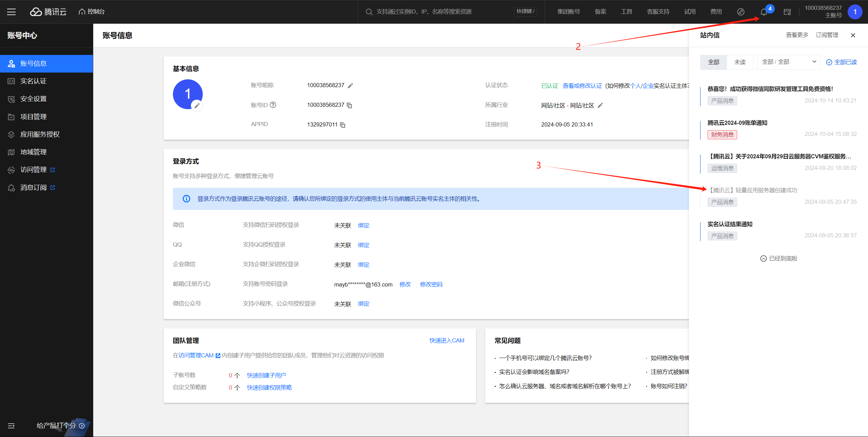Edit account nickname with pencil icon
Screen dimensions: 868x437
tap(351, 85)
